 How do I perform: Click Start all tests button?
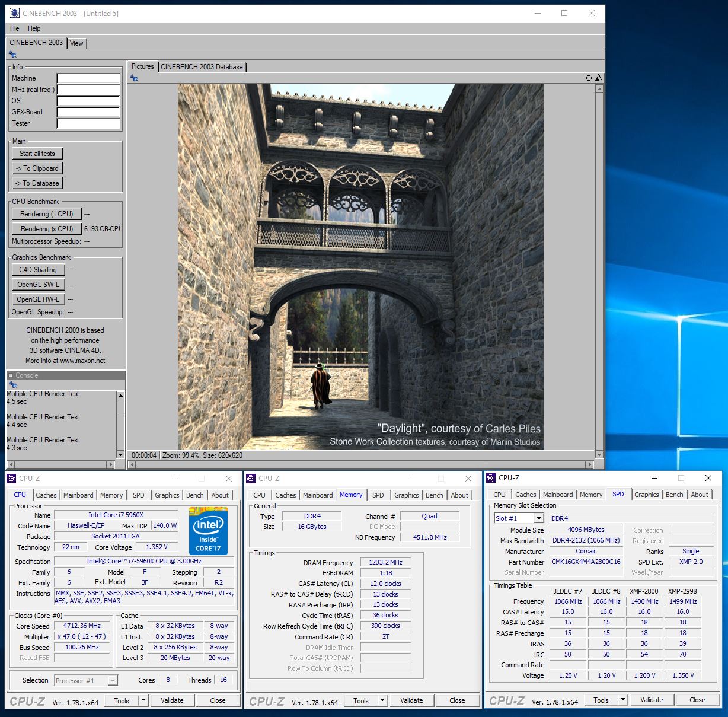[37, 154]
